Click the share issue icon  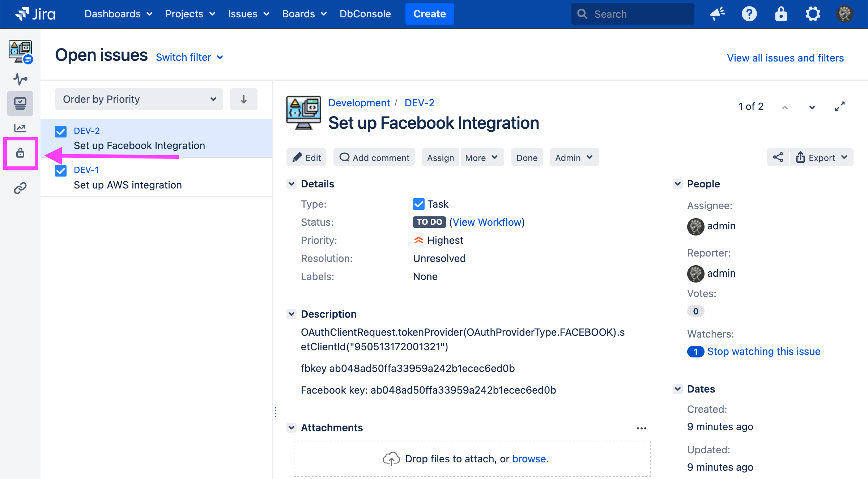click(778, 157)
